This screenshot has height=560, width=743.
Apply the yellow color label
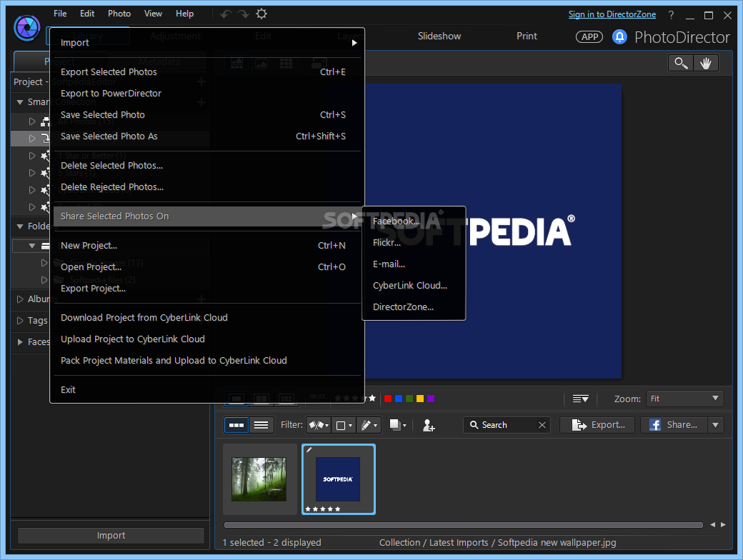[x=420, y=399]
